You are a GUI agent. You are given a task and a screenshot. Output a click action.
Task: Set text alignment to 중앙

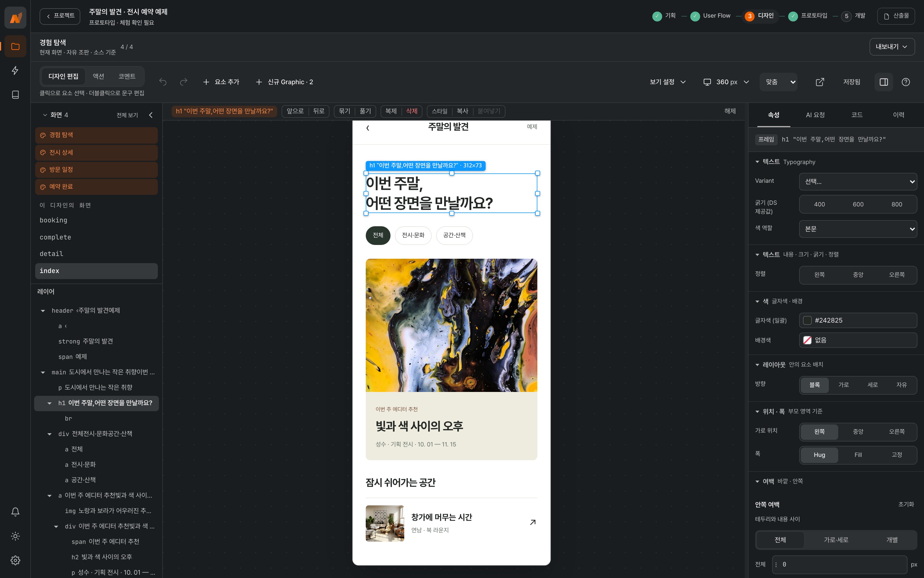pyautogui.click(x=858, y=275)
